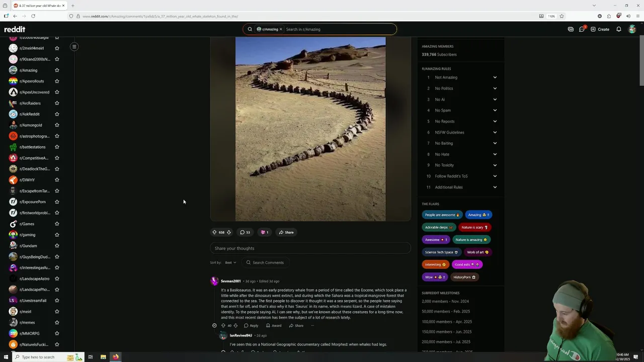Filter by Science Tech Space flair
The height and width of the screenshot is (362, 644).
pos(441,252)
